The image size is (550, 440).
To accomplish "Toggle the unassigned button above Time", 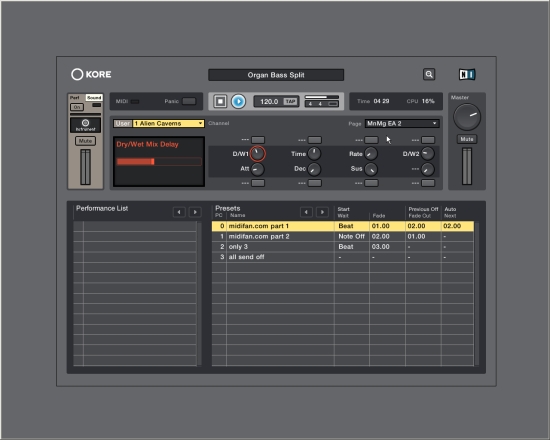I will click(315, 140).
